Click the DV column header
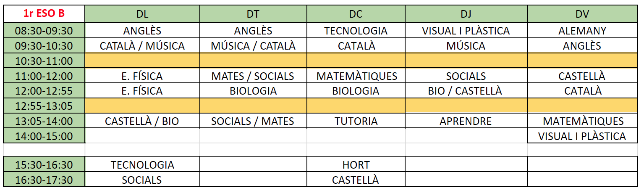The height and width of the screenshot is (193, 644). [x=582, y=14]
